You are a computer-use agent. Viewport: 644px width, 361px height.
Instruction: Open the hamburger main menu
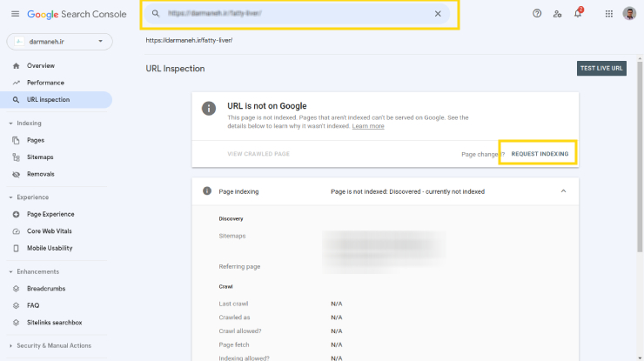[15, 14]
